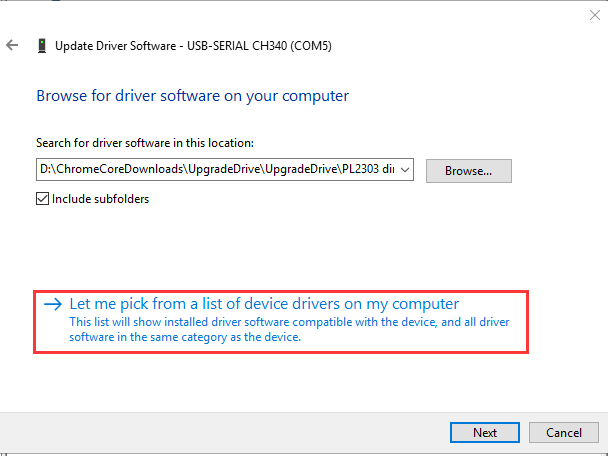The image size is (608, 456).
Task: Toggle the Include subfolders checkbox
Action: [43, 198]
